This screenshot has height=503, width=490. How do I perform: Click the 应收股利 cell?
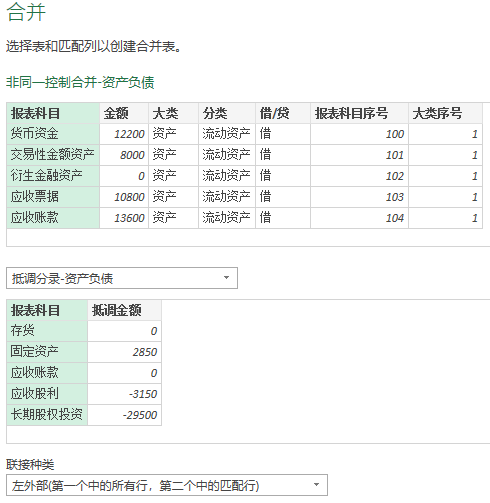tap(47, 394)
